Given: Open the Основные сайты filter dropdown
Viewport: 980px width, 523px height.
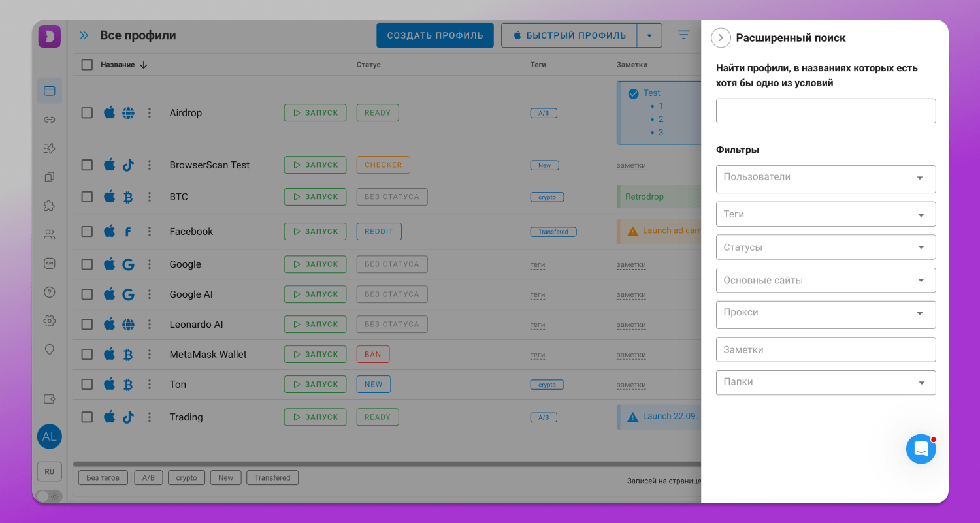Looking at the screenshot, I should click(826, 280).
